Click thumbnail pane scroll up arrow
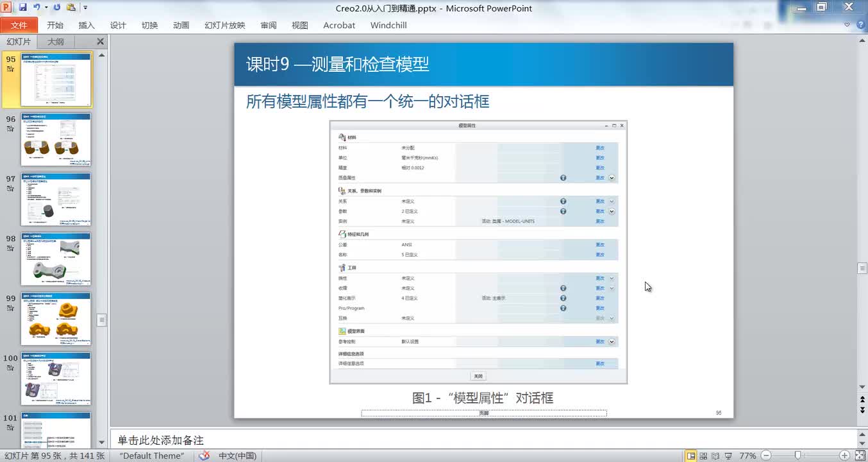Viewport: 868px width, 462px height. point(101,55)
